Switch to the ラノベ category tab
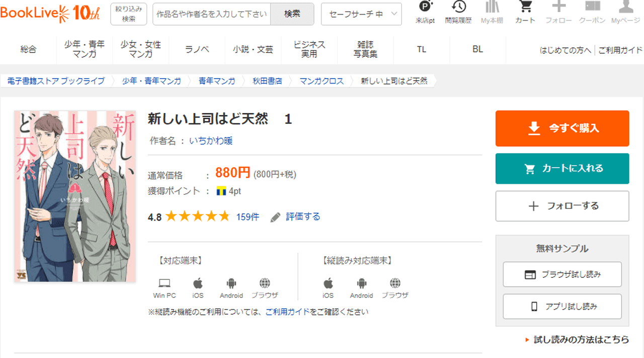Image resolution: width=644 pixels, height=358 pixels. (x=197, y=49)
